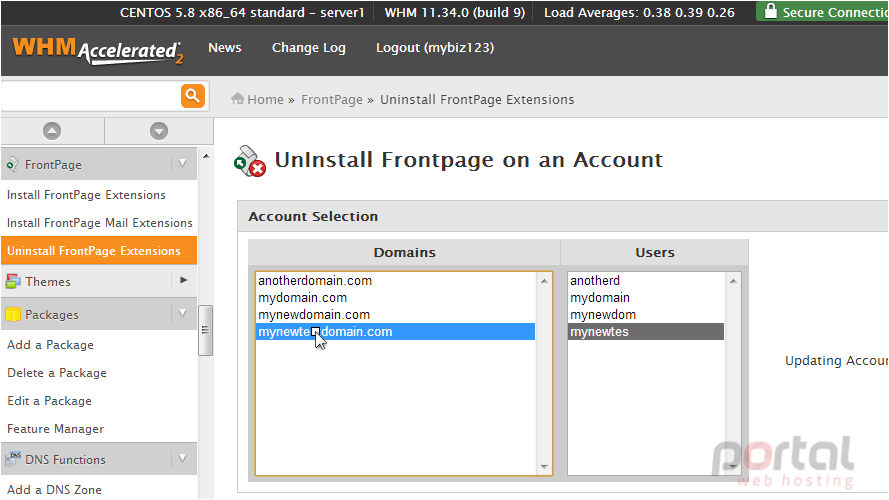Click the DNS Functions section icon
Viewport: 889px width, 500px height.
click(12, 459)
